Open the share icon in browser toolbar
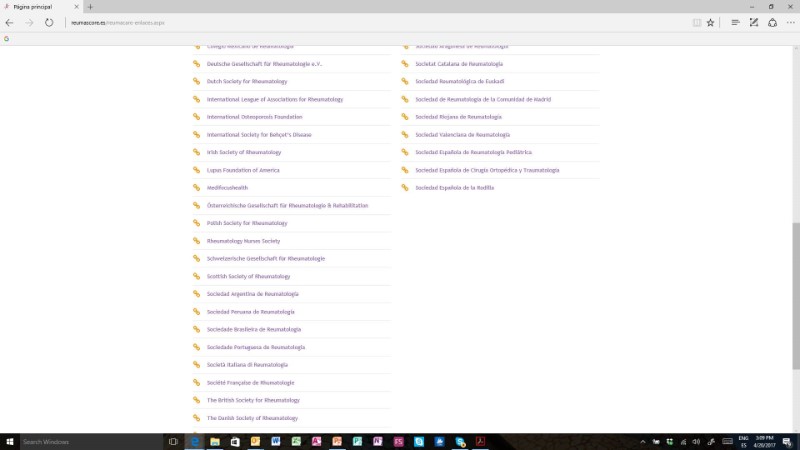This screenshot has height=450, width=800. coord(772,22)
